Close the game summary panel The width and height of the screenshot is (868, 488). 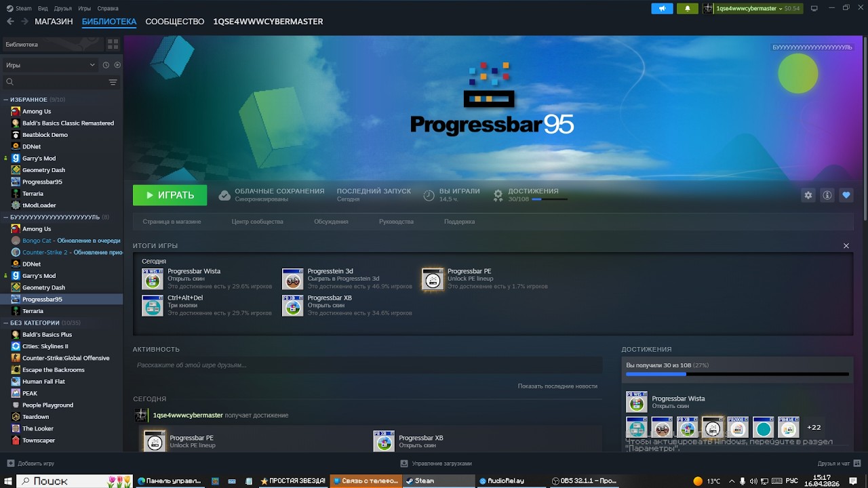[x=846, y=245]
